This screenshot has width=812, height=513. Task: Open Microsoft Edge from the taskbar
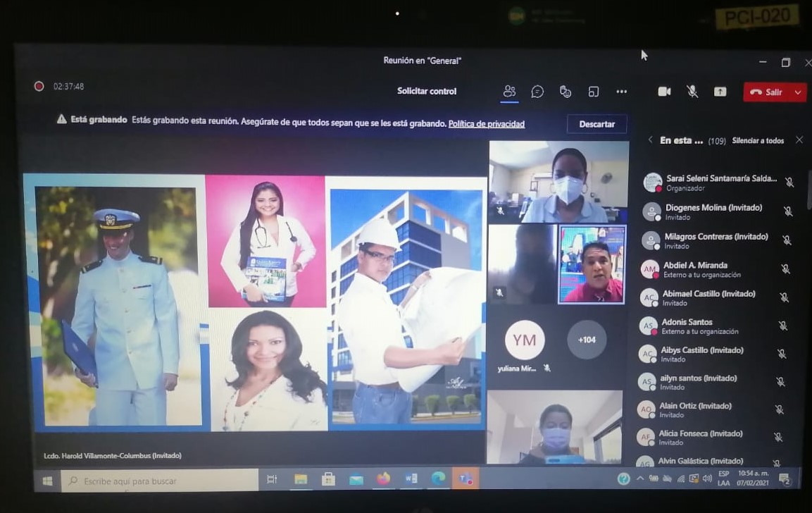[439, 478]
